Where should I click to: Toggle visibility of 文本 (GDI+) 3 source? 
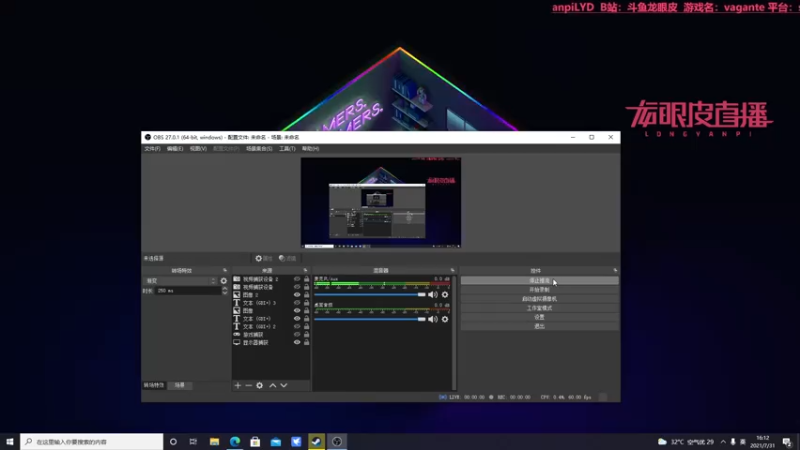point(297,303)
